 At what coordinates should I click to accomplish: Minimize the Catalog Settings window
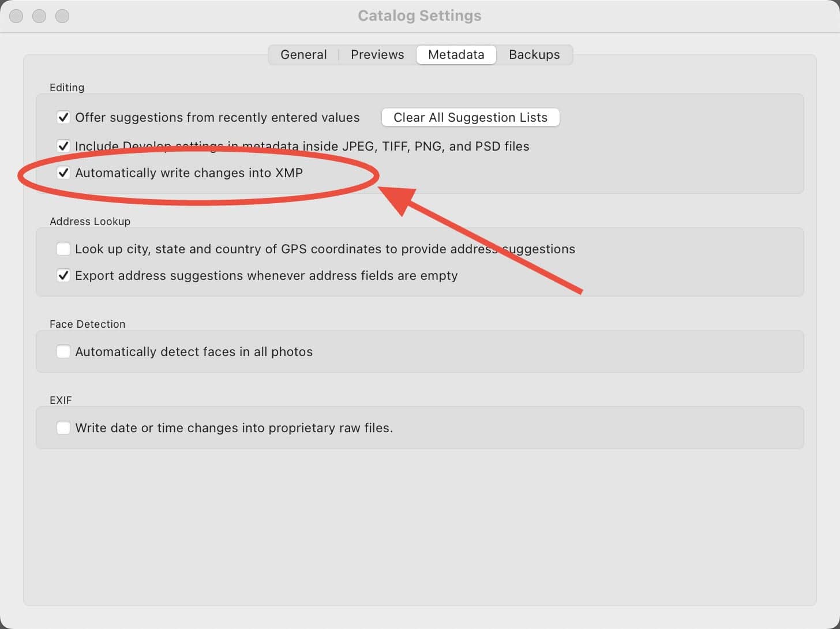[39, 16]
